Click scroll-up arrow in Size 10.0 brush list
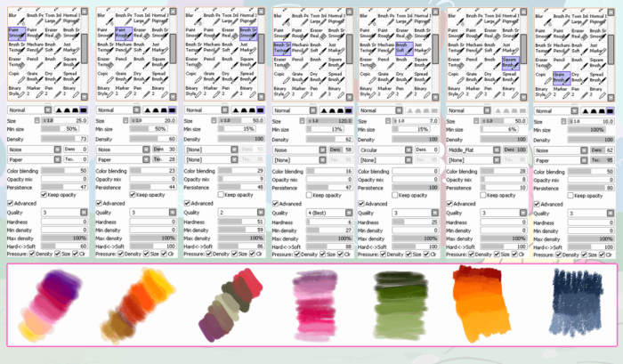The height and width of the screenshot is (364, 623). 611,12
